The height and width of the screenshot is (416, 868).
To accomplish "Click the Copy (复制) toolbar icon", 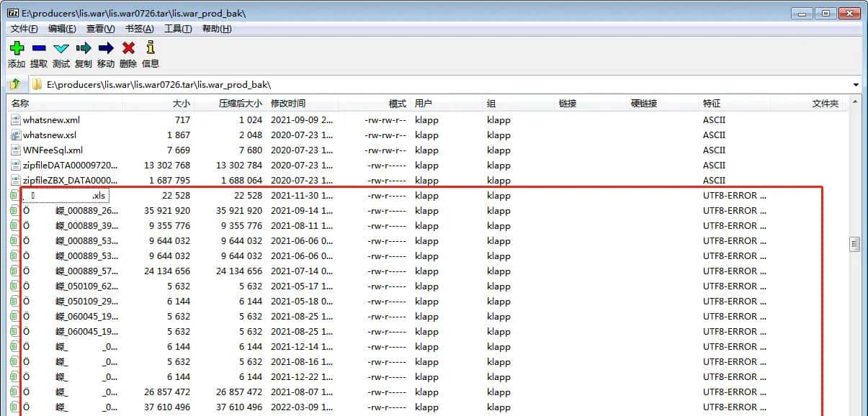I will pos(84,49).
